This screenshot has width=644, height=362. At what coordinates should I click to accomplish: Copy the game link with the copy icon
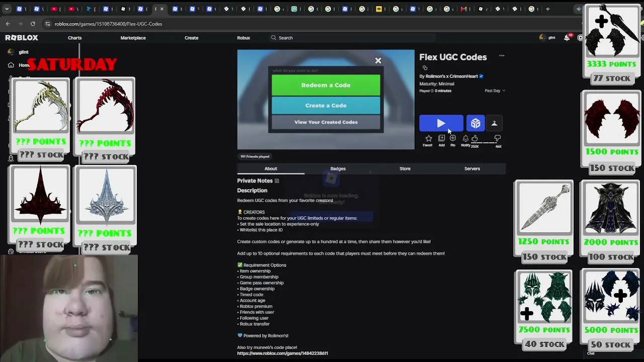click(425, 68)
